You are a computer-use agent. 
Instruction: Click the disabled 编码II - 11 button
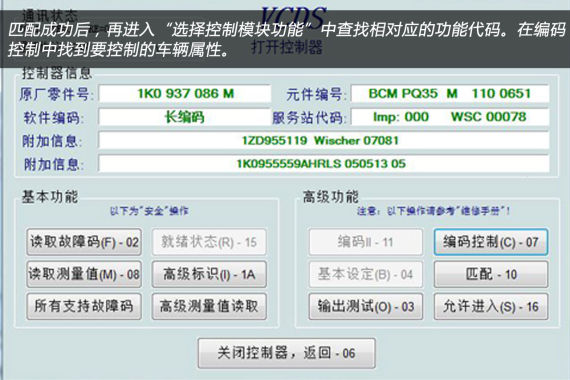[x=366, y=242]
